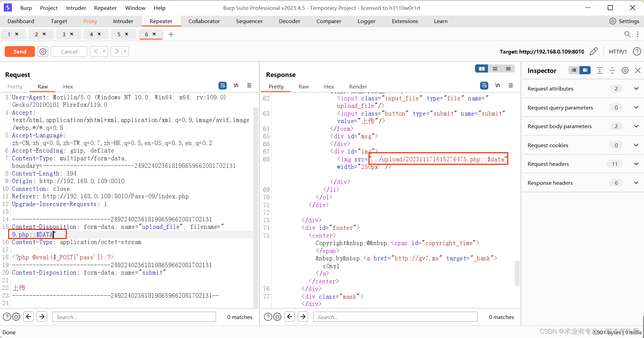Go to previous request search match

(29, 317)
